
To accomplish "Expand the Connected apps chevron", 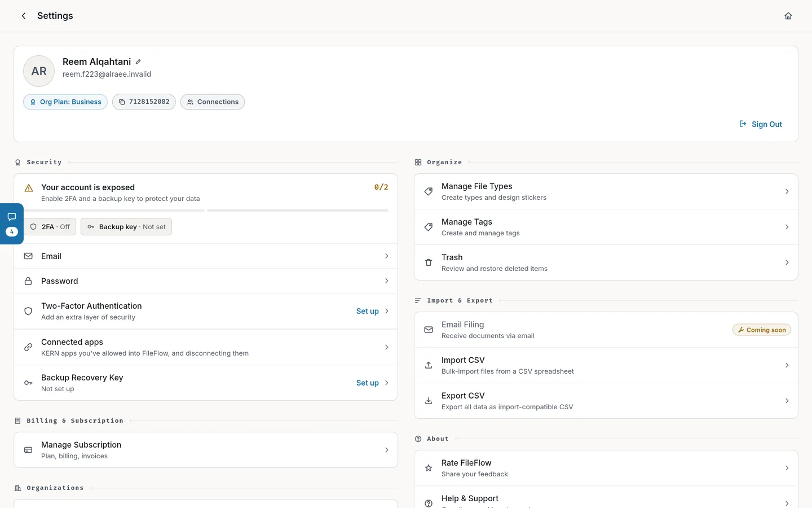I will point(387,347).
